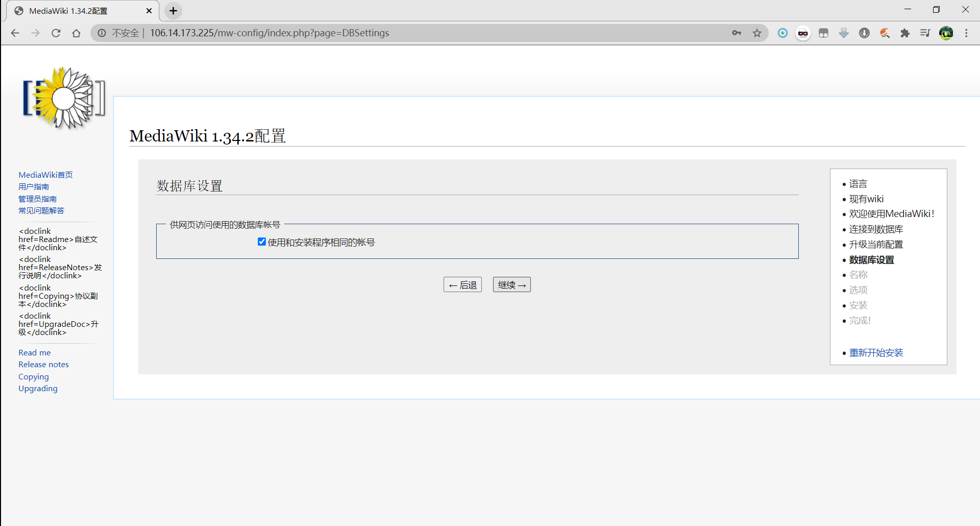The height and width of the screenshot is (526, 980).
Task: Click the MediaWiki 1.34.2配置 page title
Action: (207, 136)
